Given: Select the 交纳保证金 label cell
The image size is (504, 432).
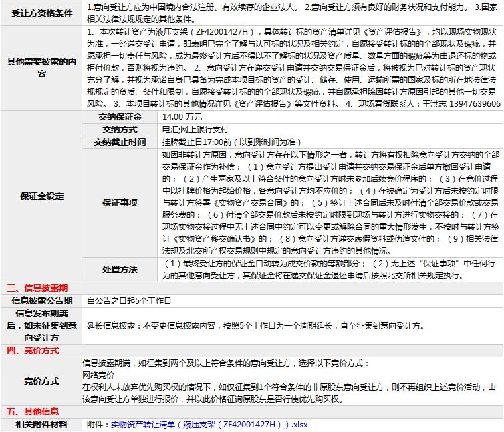Looking at the screenshot, I should click(x=120, y=116).
